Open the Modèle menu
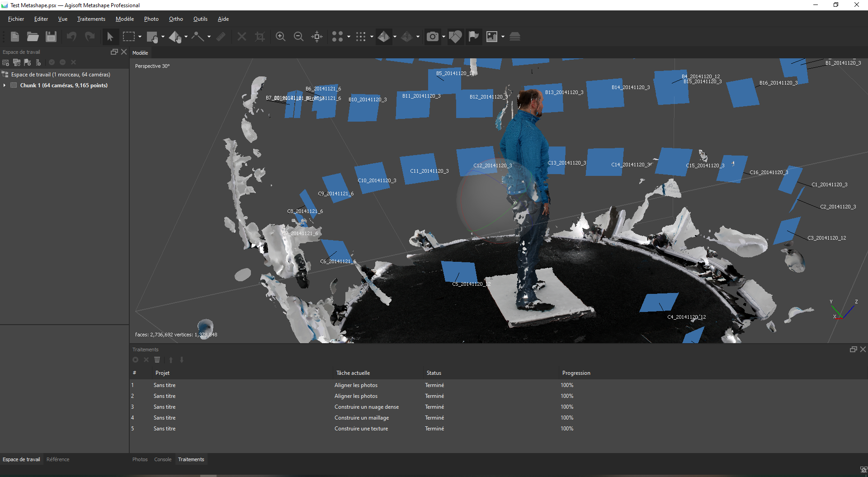Image resolution: width=868 pixels, height=477 pixels. [x=125, y=19]
